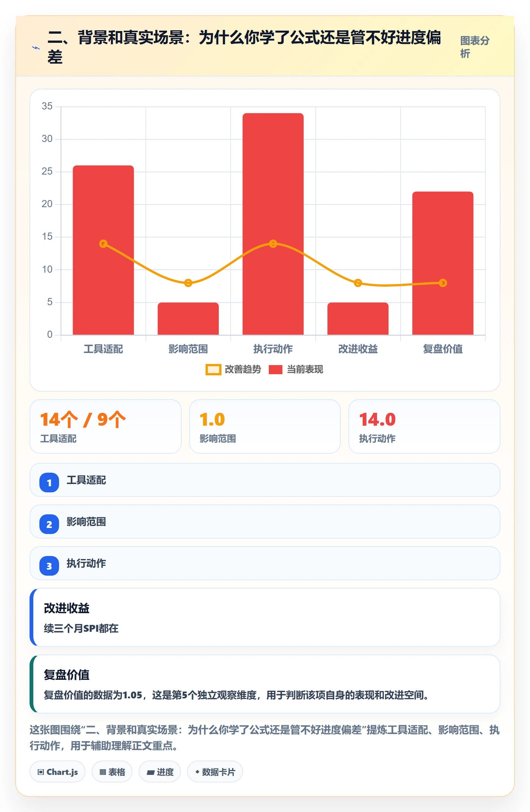Click the 图表分析 label in header
Screen dimensions: 530x812
coord(475,47)
